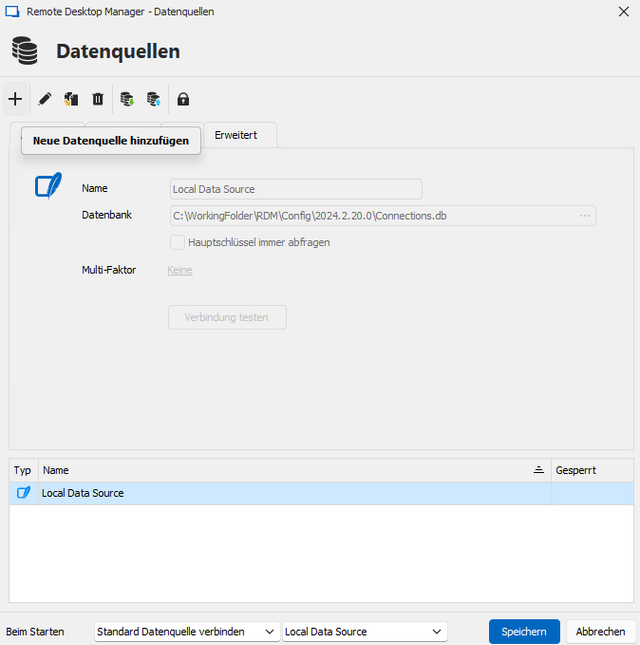Viewport: 640px width, 645px height.
Task: Lock the data source with padlock icon
Action: [183, 99]
